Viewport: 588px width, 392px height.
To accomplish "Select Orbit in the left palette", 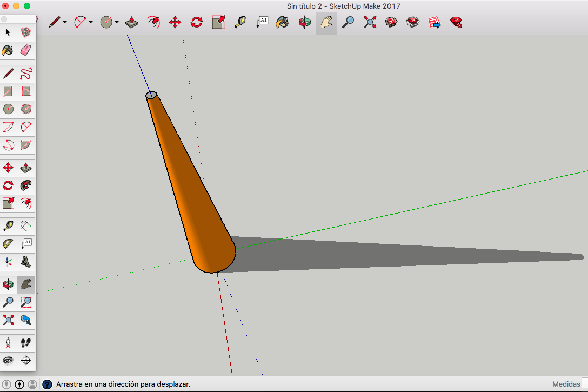I will [8, 284].
